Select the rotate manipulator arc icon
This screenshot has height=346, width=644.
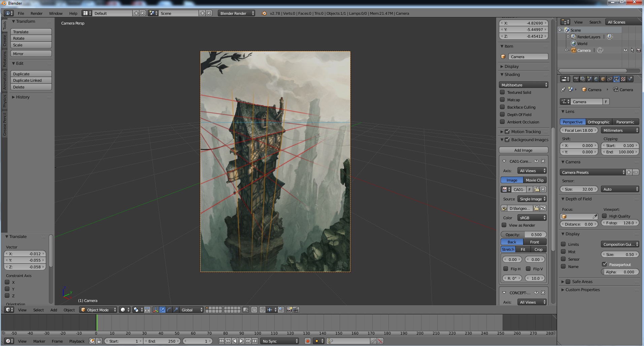pyautogui.click(x=169, y=310)
